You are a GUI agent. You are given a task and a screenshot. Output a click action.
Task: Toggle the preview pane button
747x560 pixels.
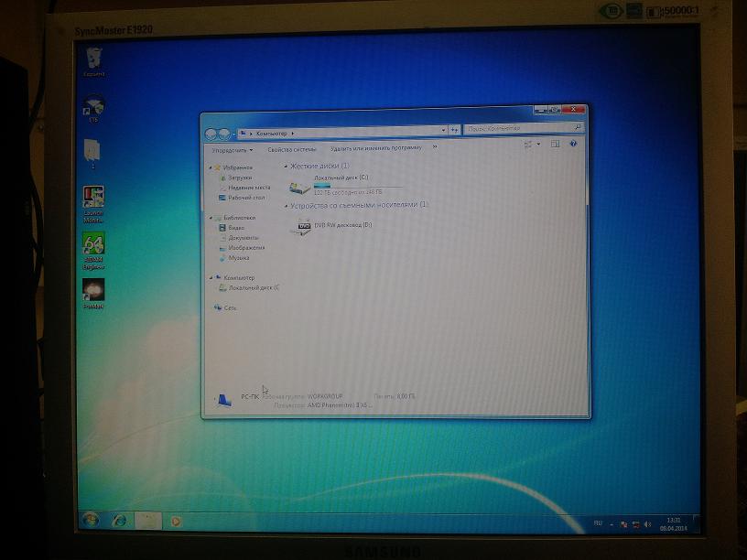pos(556,144)
